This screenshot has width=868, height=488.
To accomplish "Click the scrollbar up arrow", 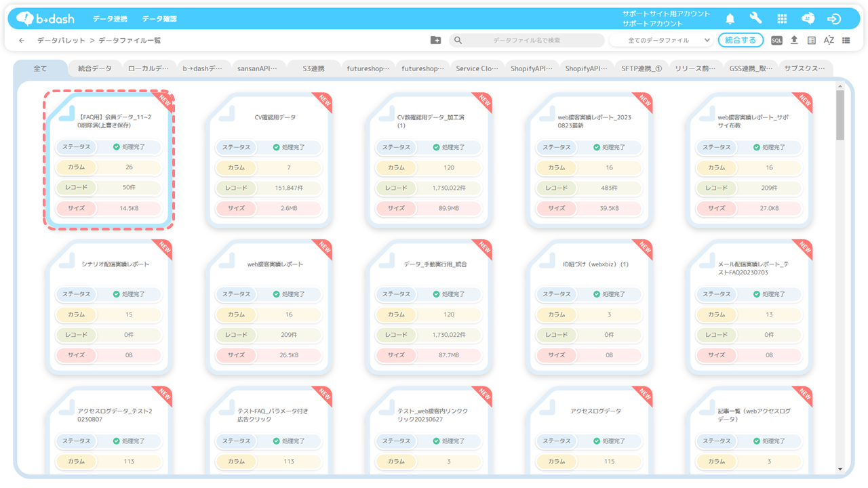I will point(840,85).
